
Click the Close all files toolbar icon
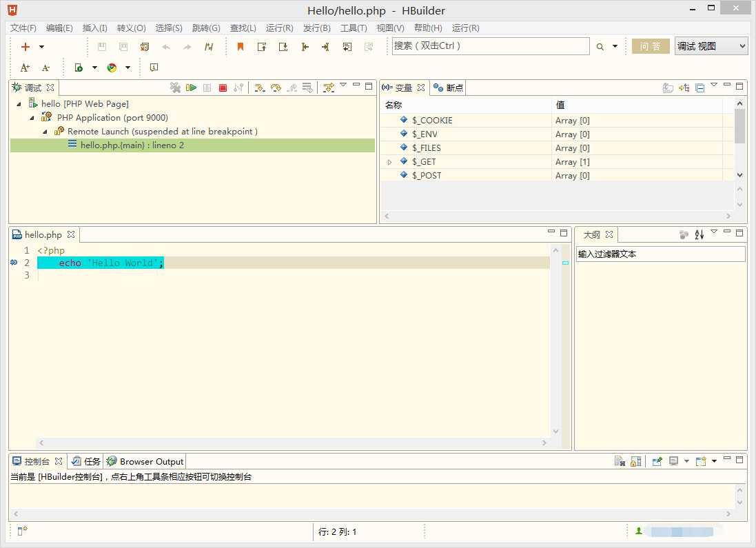[x=144, y=47]
